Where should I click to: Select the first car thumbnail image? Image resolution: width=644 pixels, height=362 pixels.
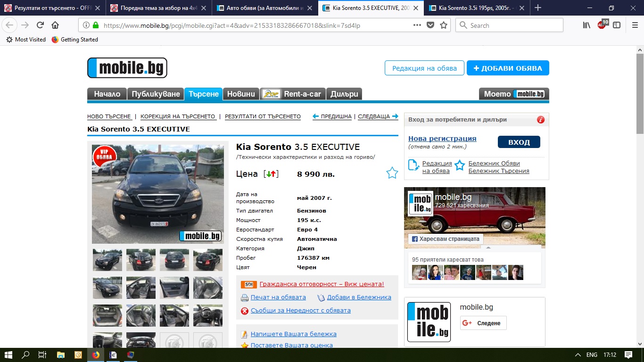click(107, 260)
